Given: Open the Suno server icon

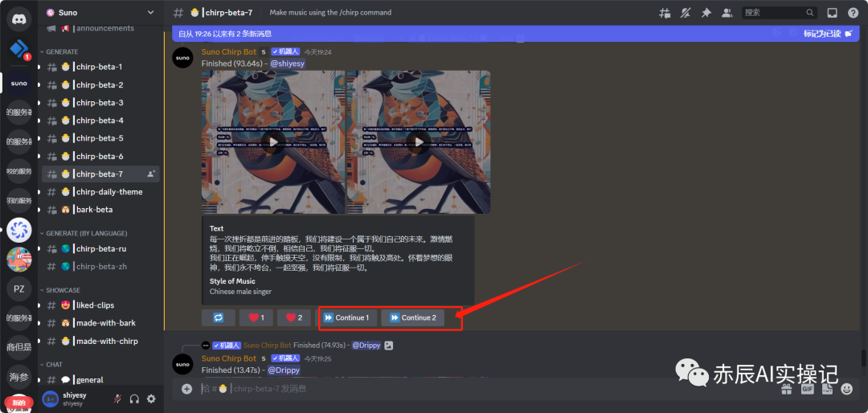Looking at the screenshot, I should coord(18,84).
